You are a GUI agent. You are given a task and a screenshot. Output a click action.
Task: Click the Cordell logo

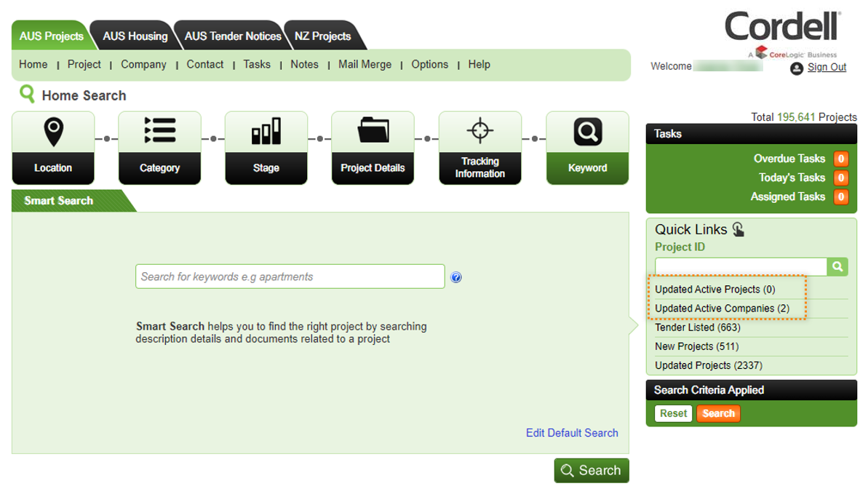point(782,33)
